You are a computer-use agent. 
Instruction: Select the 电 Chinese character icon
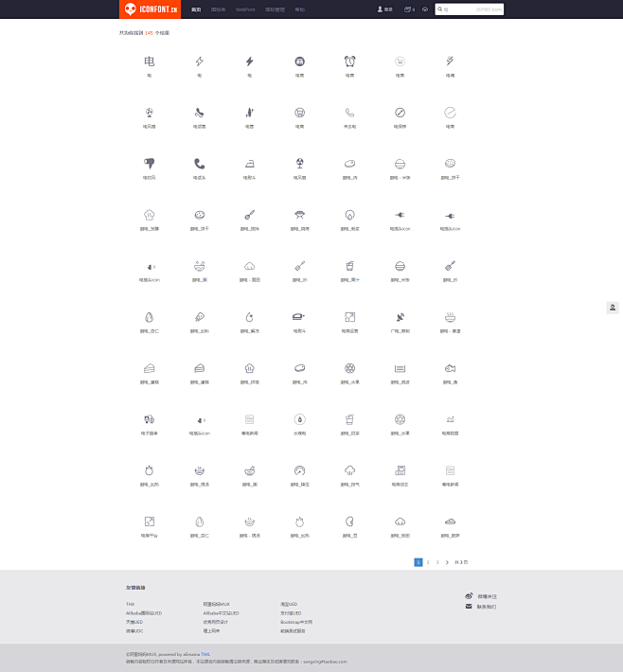[150, 62]
